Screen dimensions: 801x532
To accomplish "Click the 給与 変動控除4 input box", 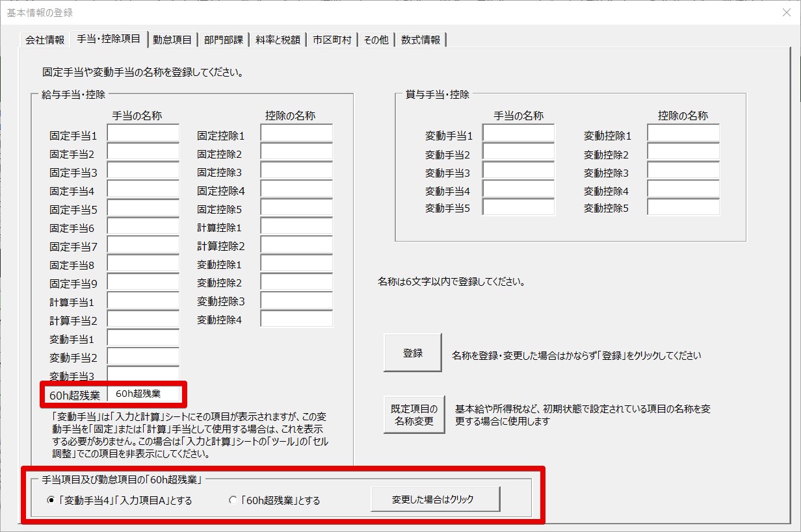I will click(x=296, y=319).
